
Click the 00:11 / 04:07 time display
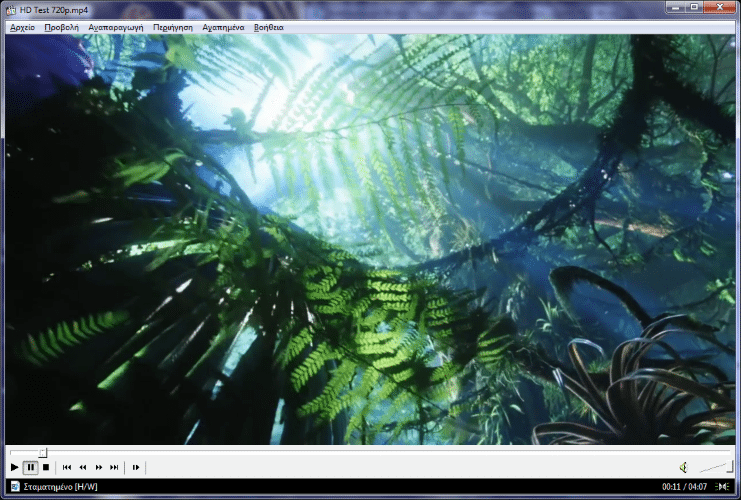684,487
